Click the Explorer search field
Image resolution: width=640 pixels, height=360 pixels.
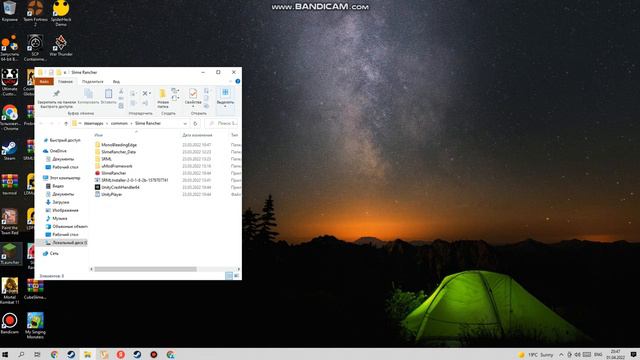(x=222, y=123)
